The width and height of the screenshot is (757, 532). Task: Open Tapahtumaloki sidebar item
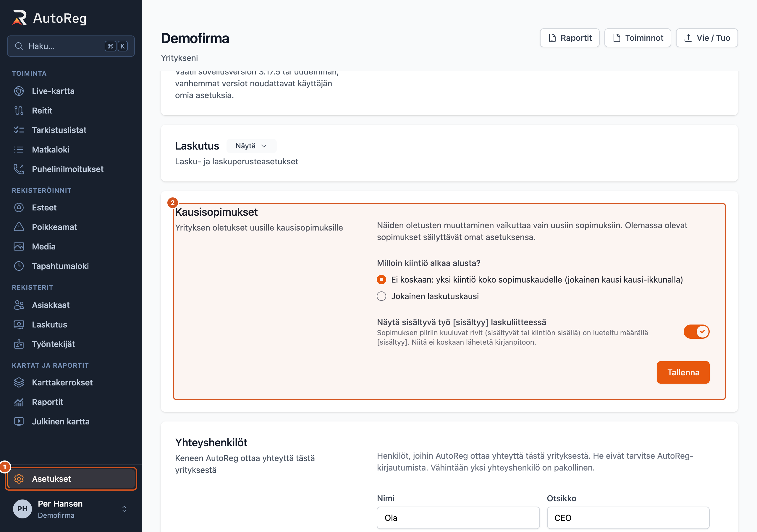pos(71,266)
